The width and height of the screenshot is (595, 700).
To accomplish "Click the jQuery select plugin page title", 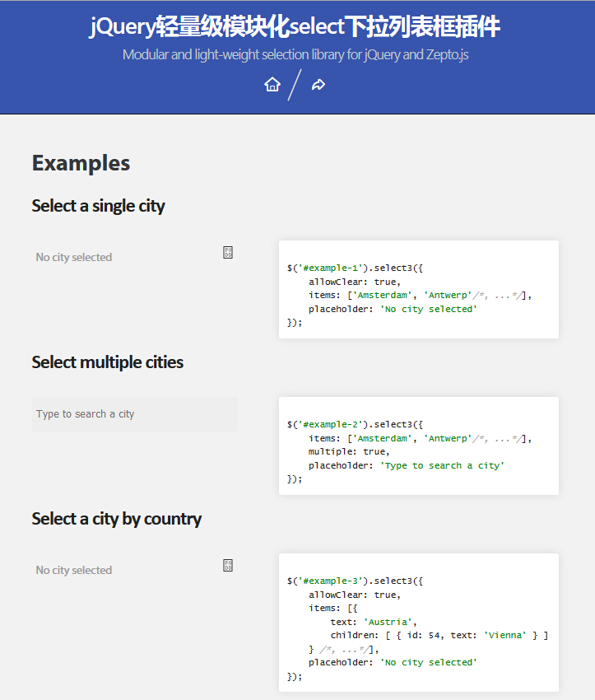I will pos(295,27).
